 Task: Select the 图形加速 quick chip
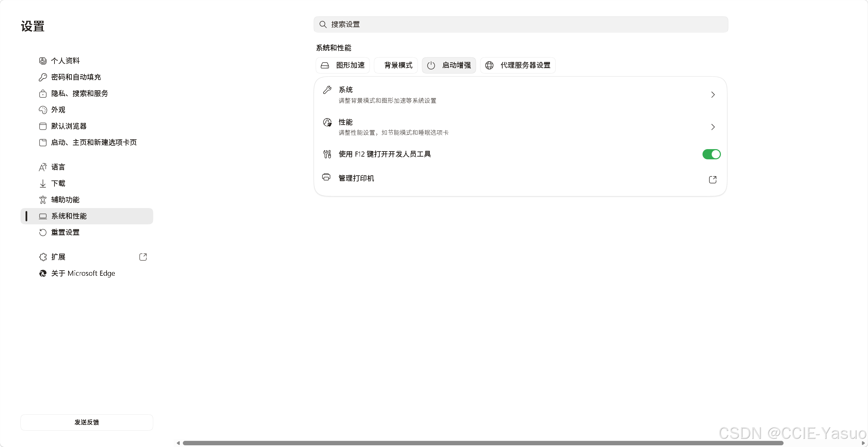tap(343, 65)
